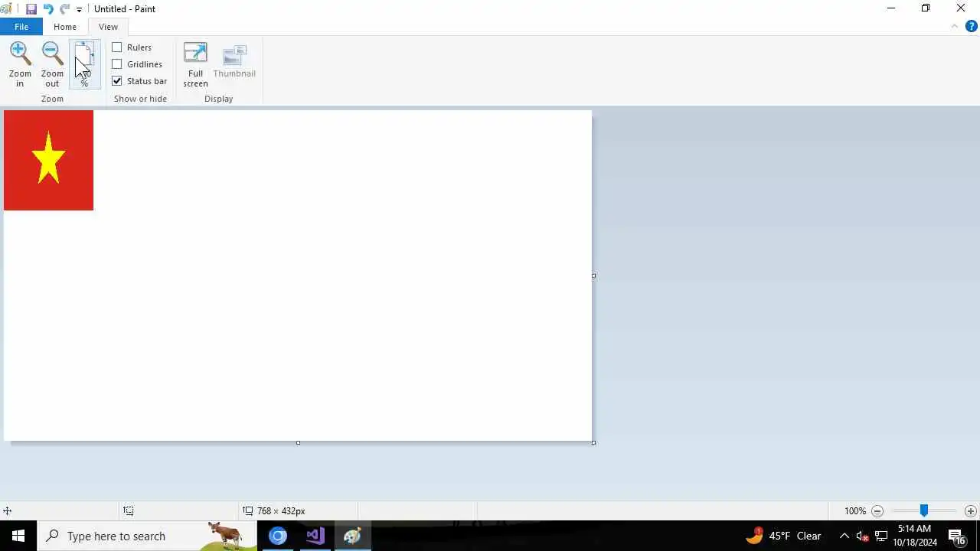980x551 pixels.
Task: Enable the Gridlines checkbox
Action: [x=117, y=64]
